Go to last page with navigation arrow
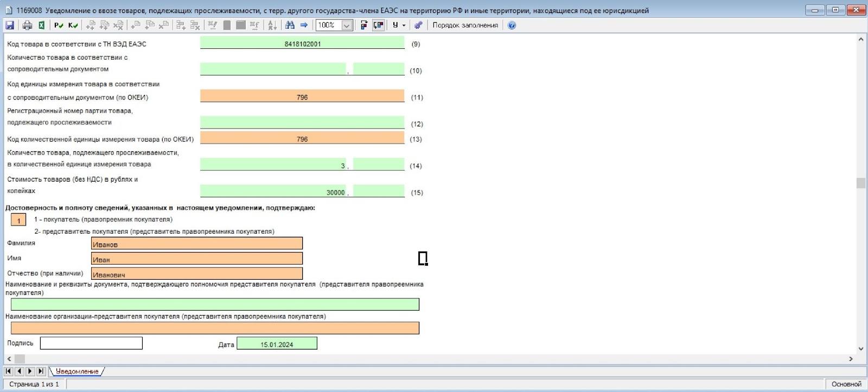Viewport: 868px width, 392px height. tap(41, 371)
